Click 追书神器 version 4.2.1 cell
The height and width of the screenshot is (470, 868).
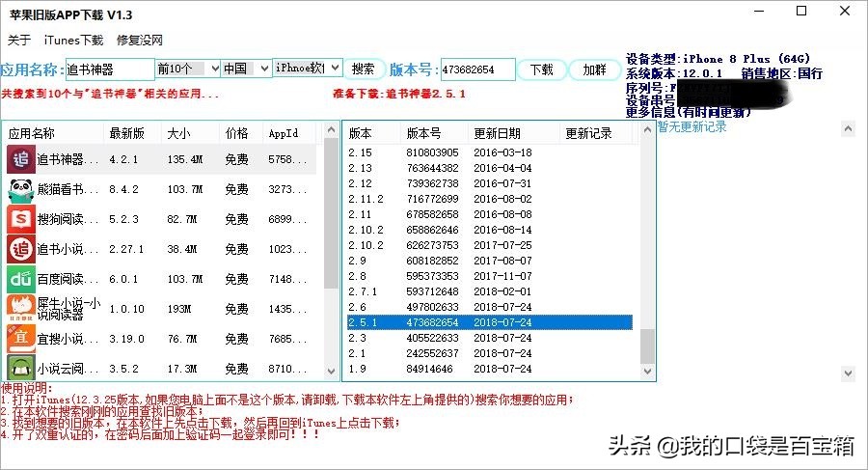coord(124,159)
